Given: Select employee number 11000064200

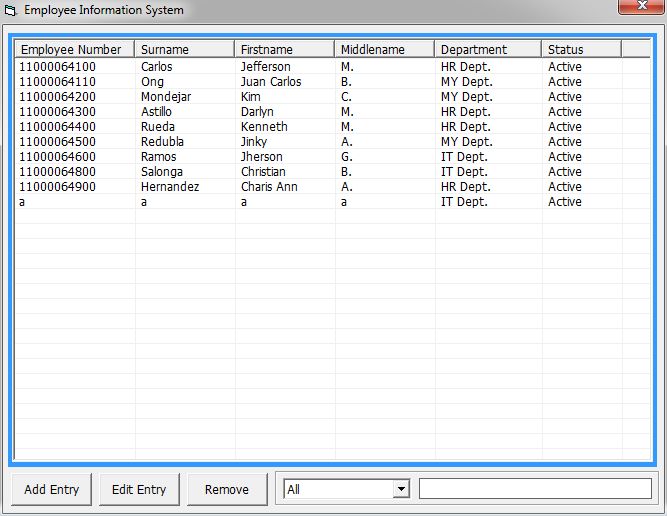Looking at the screenshot, I should pos(57,97).
